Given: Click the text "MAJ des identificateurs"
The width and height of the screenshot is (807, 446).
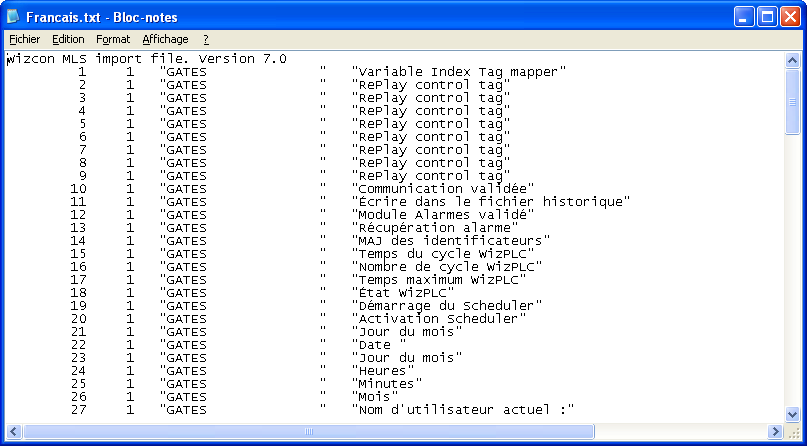Looking at the screenshot, I should [451, 241].
